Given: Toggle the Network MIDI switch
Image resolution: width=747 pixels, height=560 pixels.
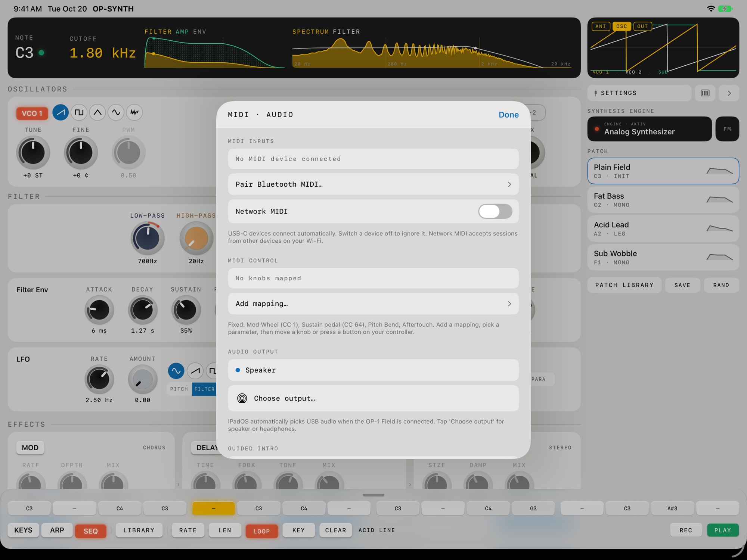Looking at the screenshot, I should point(495,211).
